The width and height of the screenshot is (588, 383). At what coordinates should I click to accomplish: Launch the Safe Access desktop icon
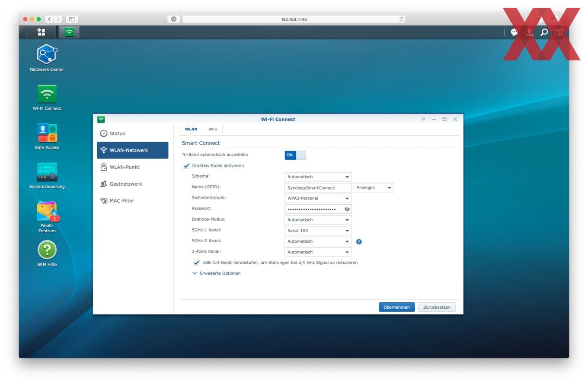[47, 136]
